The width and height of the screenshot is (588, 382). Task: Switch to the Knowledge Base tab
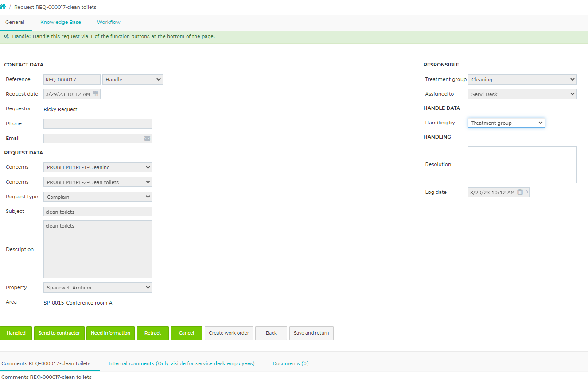pyautogui.click(x=61, y=22)
